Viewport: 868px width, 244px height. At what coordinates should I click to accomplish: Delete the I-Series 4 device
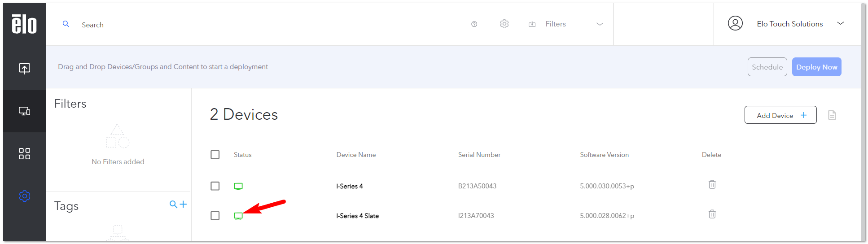coord(712,184)
